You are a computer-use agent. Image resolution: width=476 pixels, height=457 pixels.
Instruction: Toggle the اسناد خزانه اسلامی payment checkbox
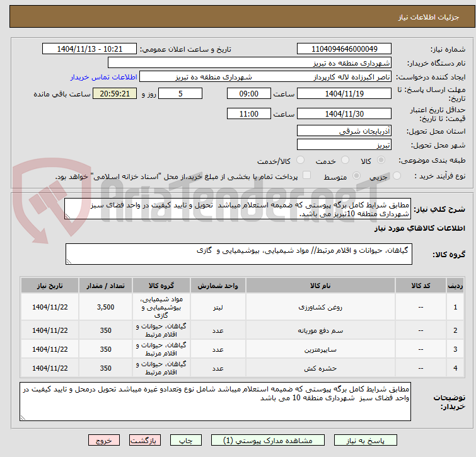point(307,175)
